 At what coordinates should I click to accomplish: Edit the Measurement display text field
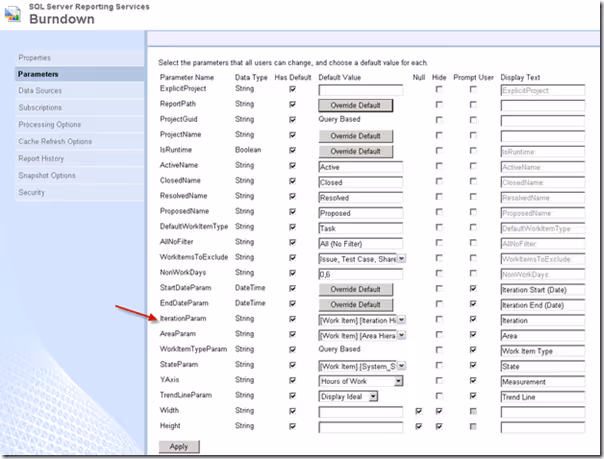(543, 382)
